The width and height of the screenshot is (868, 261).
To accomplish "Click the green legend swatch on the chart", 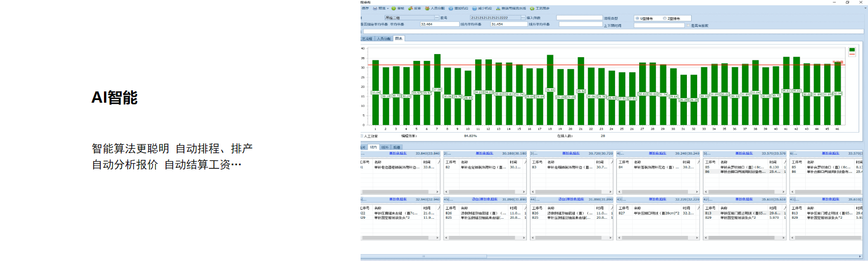I will pyautogui.click(x=852, y=50).
